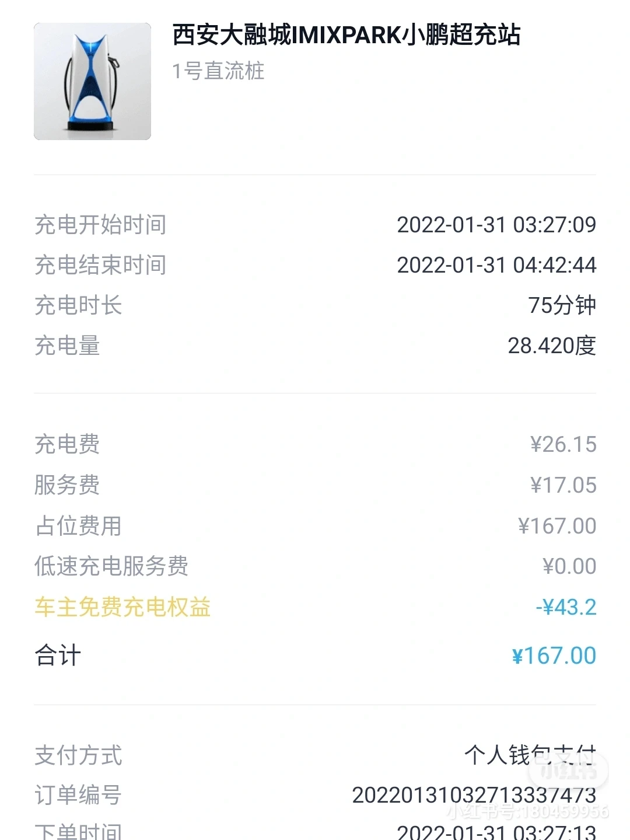Viewport: 630px width, 840px height.
Task: Open the 西安大融城IMIXPARK小鹏超充站 station title
Action: click(x=346, y=35)
